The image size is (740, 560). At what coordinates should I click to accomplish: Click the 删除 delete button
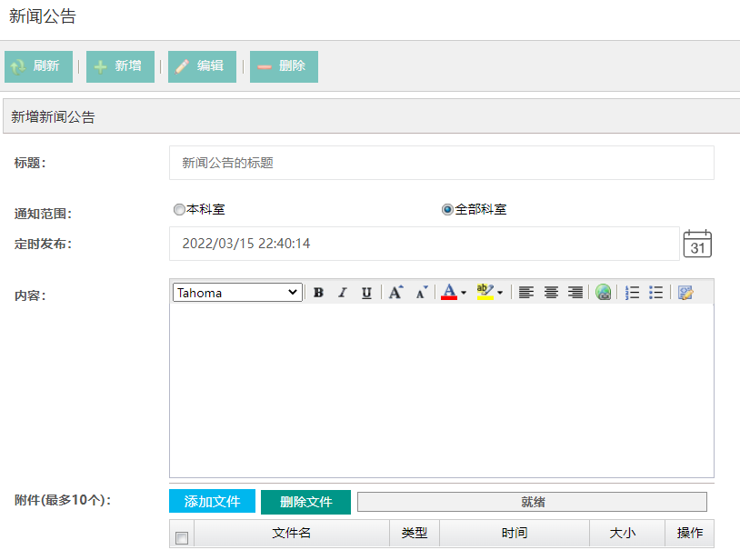tap(284, 66)
